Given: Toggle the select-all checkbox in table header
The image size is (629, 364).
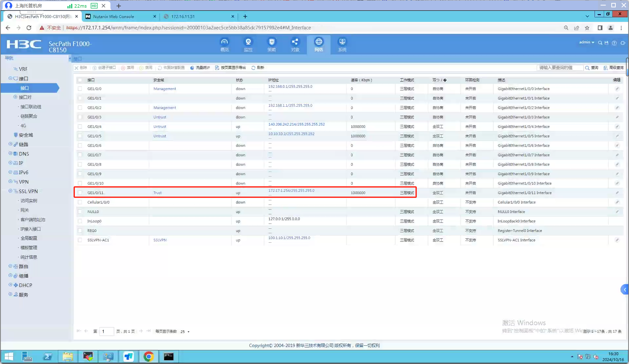Looking at the screenshot, I should pos(80,80).
